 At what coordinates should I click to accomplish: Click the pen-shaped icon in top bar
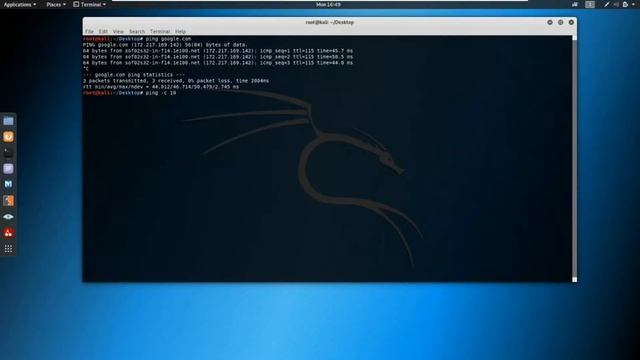(x=607, y=4)
